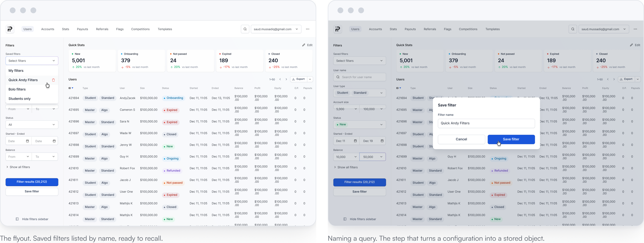Click Hide filters sidebar in left window

click(32, 219)
